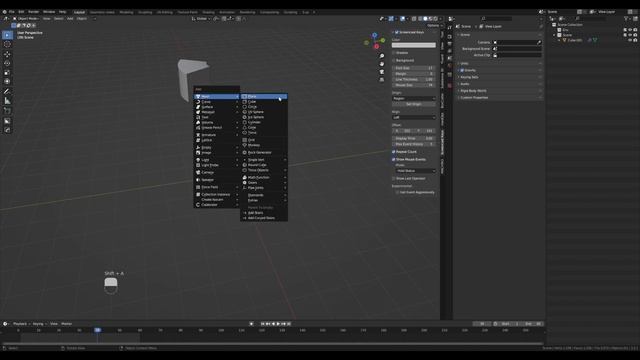This screenshot has width=640, height=360.
Task: Open the Global orientation dropdown
Action: click(x=200, y=18)
